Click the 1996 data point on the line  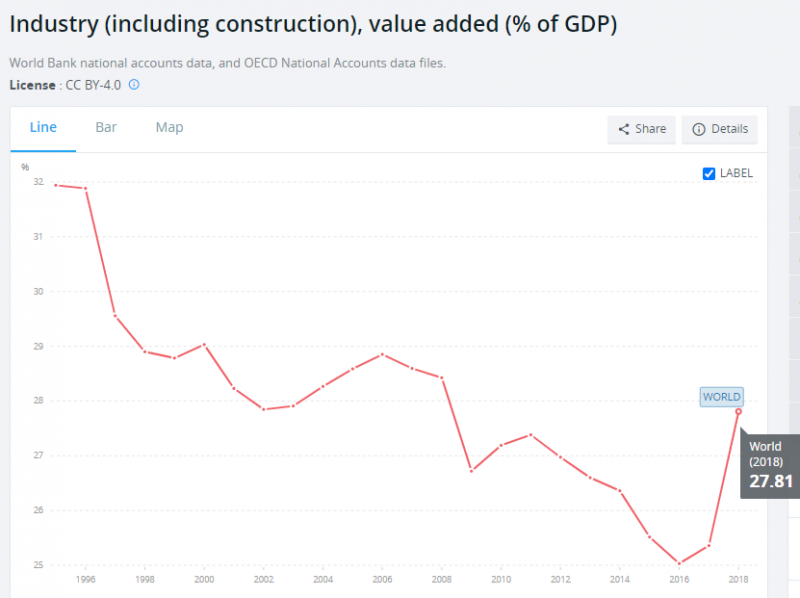click(x=86, y=189)
